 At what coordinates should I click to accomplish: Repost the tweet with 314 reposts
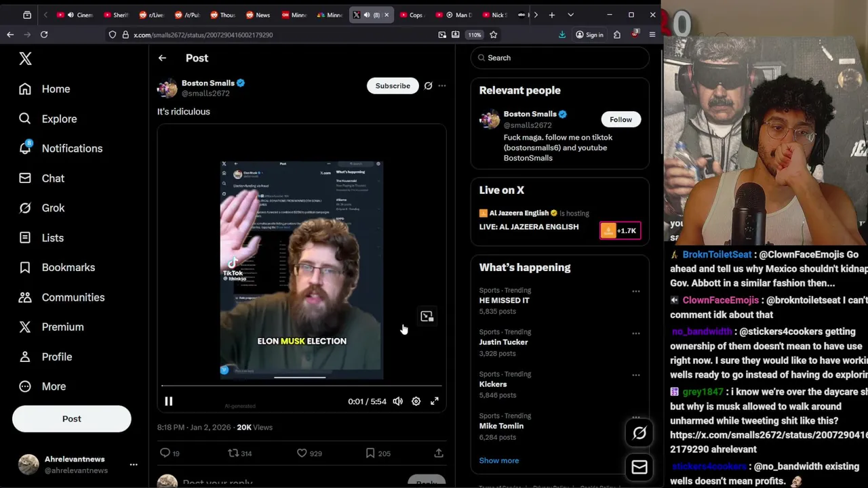click(239, 453)
